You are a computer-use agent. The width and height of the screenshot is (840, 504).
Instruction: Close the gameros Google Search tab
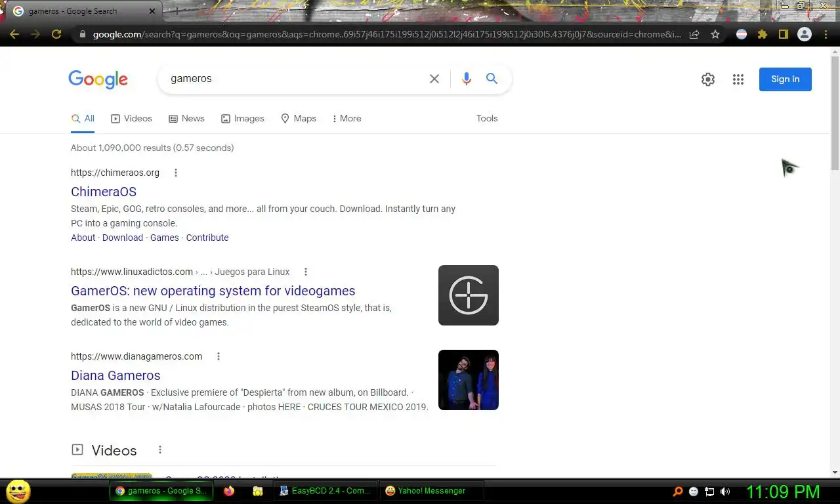(x=152, y=11)
